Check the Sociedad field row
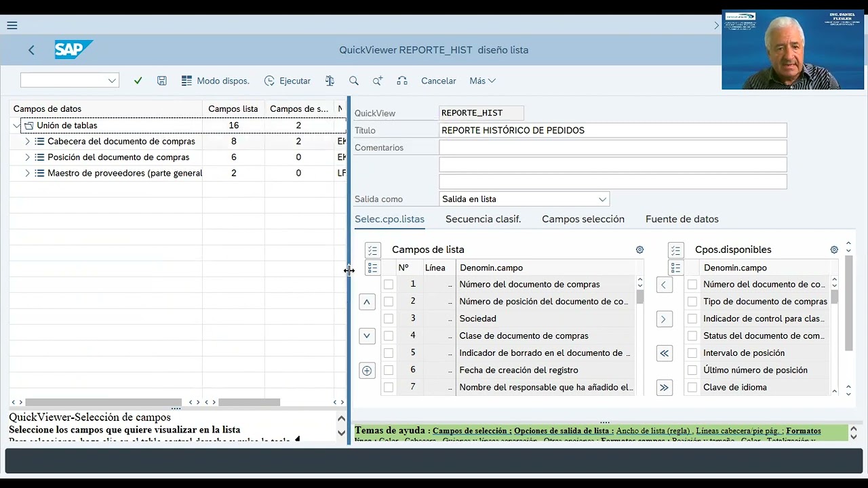868x488 pixels. click(x=389, y=319)
